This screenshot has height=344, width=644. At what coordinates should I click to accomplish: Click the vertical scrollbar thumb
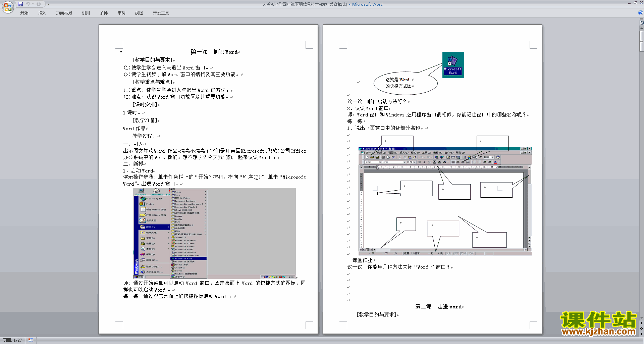(x=642, y=41)
